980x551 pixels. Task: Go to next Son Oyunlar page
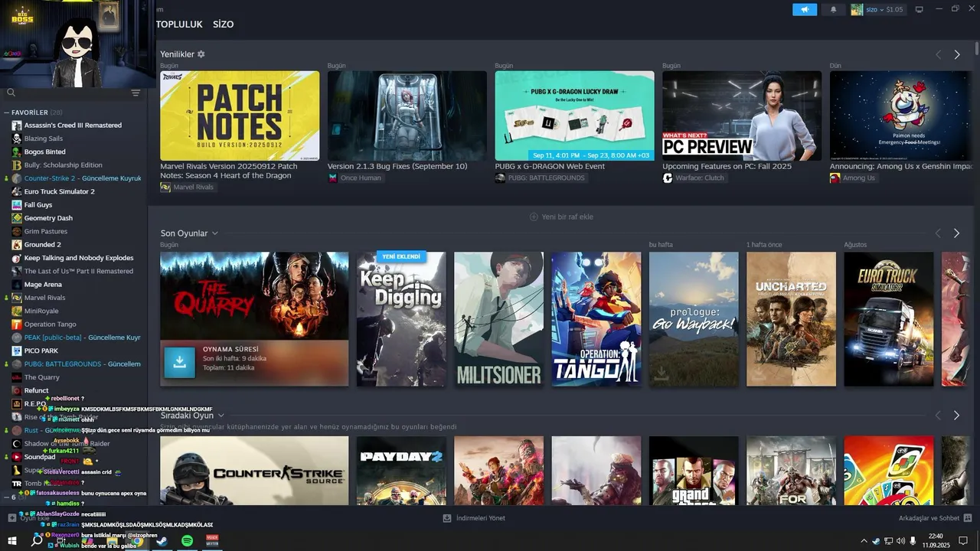click(957, 233)
